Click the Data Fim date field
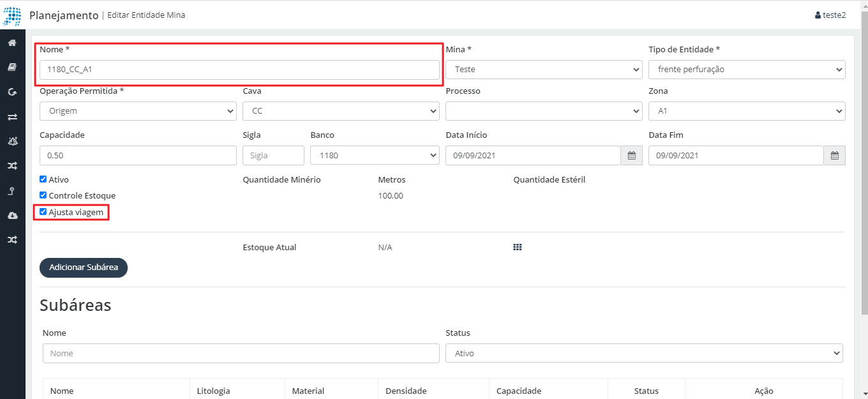The height and width of the screenshot is (399, 868). [736, 156]
